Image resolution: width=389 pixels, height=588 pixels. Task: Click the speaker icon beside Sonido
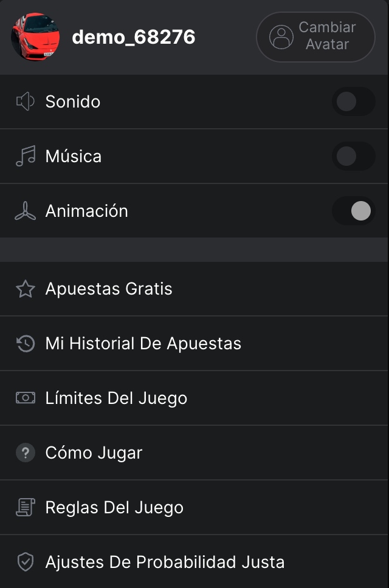[x=25, y=101]
